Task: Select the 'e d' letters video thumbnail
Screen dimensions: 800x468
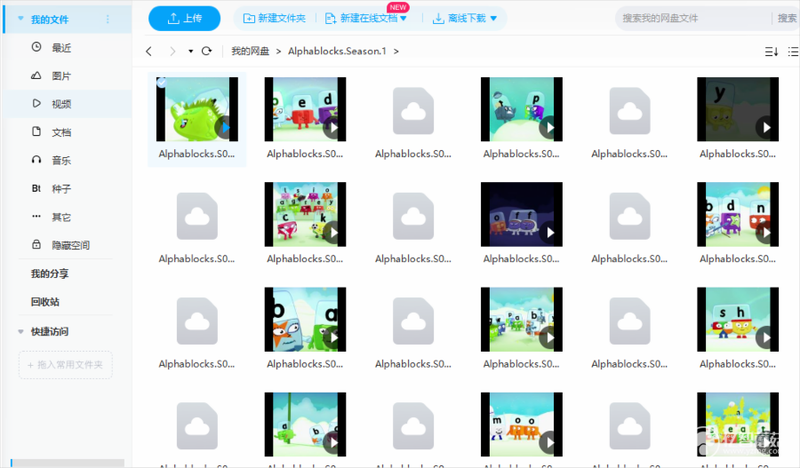Action: coord(305,109)
